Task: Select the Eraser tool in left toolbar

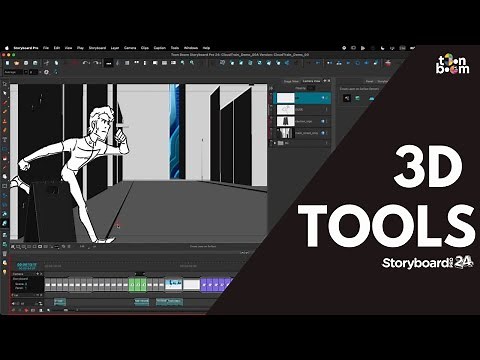Action: 5,130
